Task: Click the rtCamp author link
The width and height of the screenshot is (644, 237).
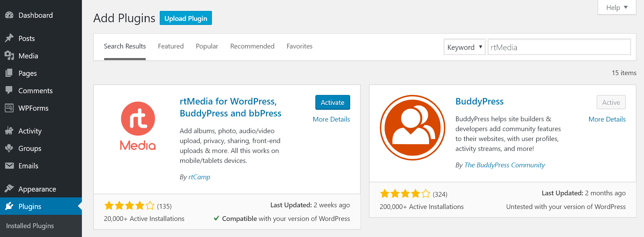Action: pyautogui.click(x=199, y=177)
